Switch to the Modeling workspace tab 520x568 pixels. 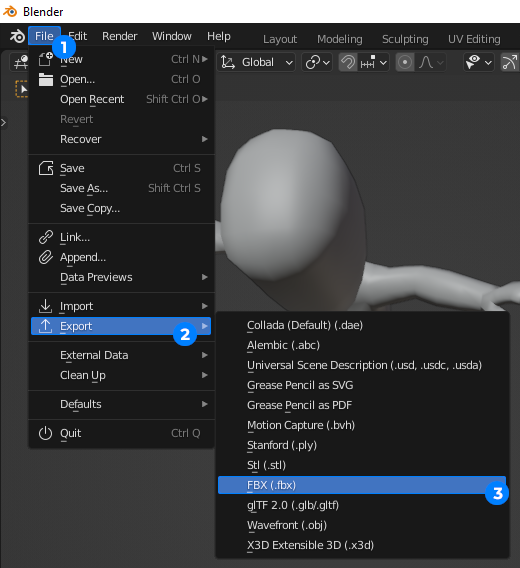pyautogui.click(x=340, y=39)
